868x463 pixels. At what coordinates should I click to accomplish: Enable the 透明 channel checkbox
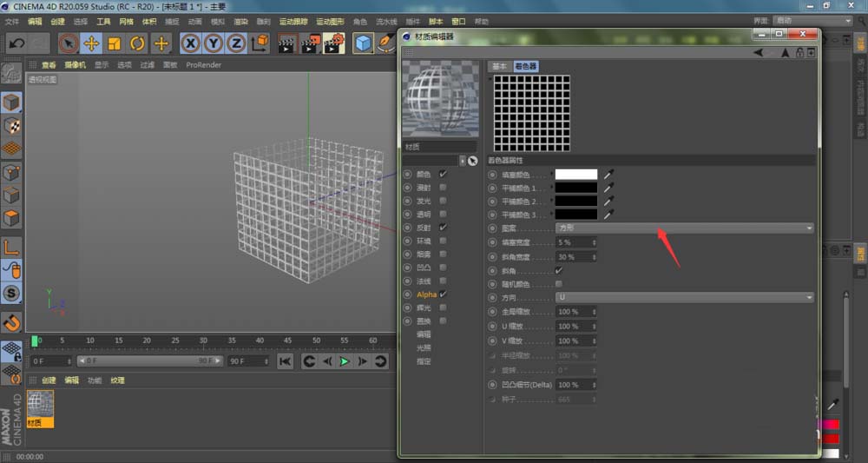pos(443,215)
